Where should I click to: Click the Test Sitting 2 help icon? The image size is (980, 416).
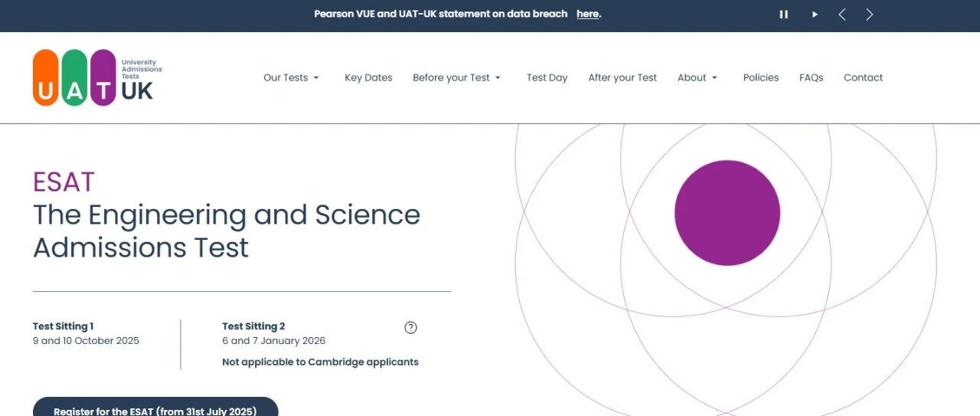pyautogui.click(x=410, y=328)
